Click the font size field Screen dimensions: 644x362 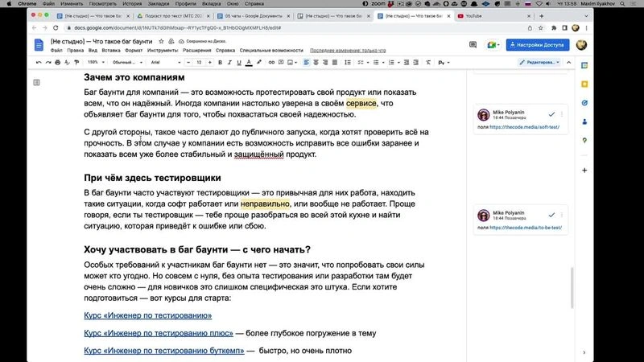199,63
